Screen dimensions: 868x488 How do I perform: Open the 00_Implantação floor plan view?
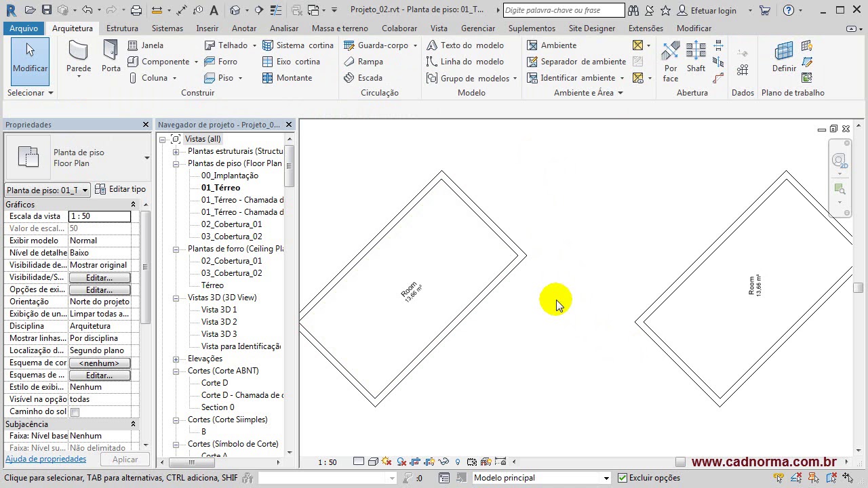point(229,176)
